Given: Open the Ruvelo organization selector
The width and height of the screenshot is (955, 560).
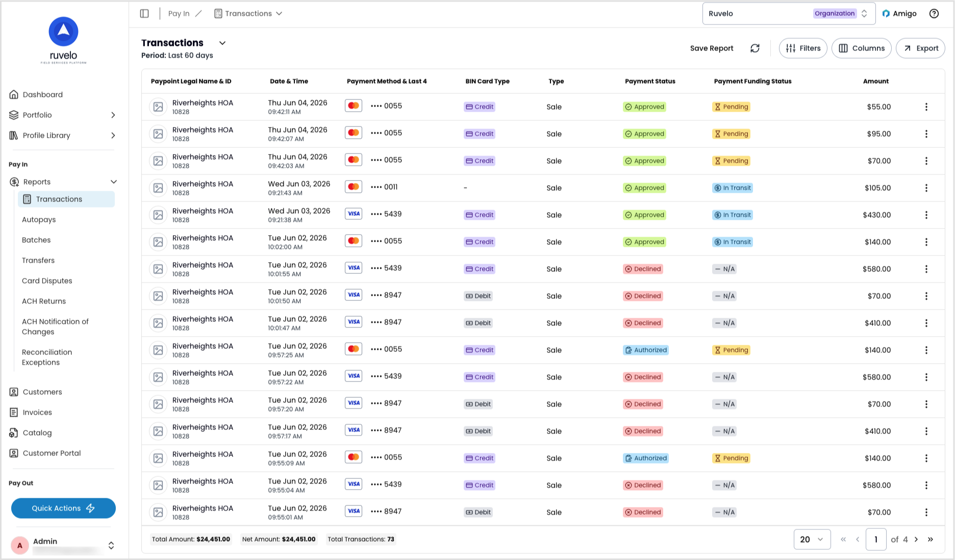Looking at the screenshot, I should coord(789,14).
